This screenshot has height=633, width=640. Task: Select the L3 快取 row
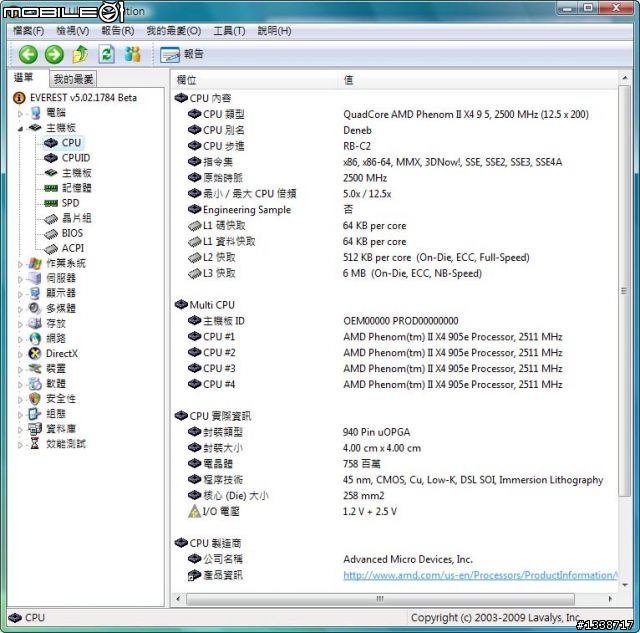coord(394,273)
